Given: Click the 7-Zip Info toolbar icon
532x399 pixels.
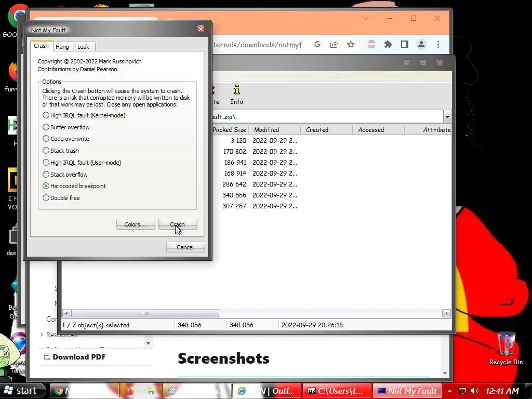Looking at the screenshot, I should tap(237, 95).
